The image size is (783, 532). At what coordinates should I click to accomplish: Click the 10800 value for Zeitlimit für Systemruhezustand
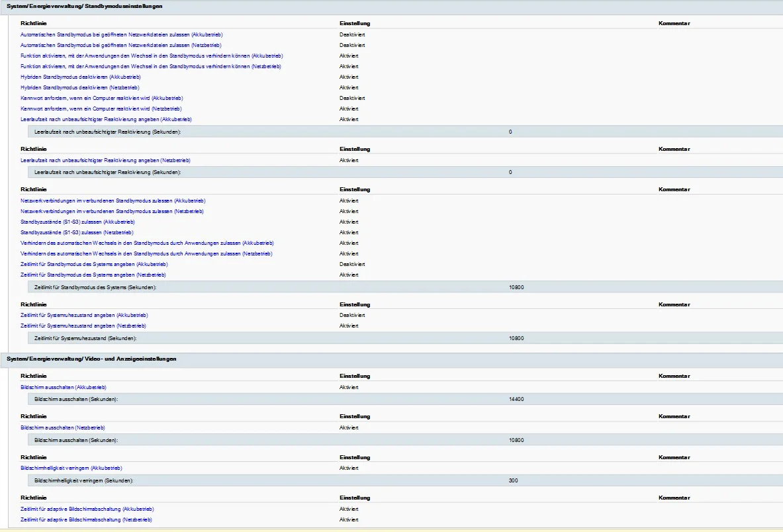516,338
